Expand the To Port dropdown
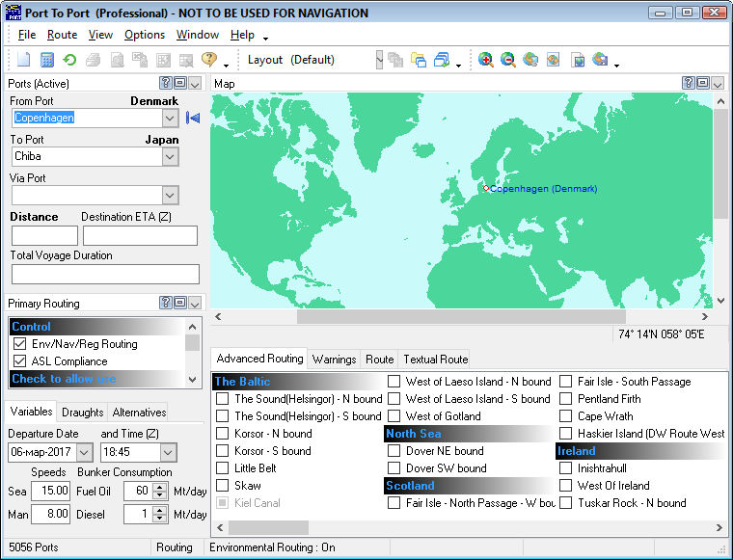The image size is (733, 560). point(170,156)
